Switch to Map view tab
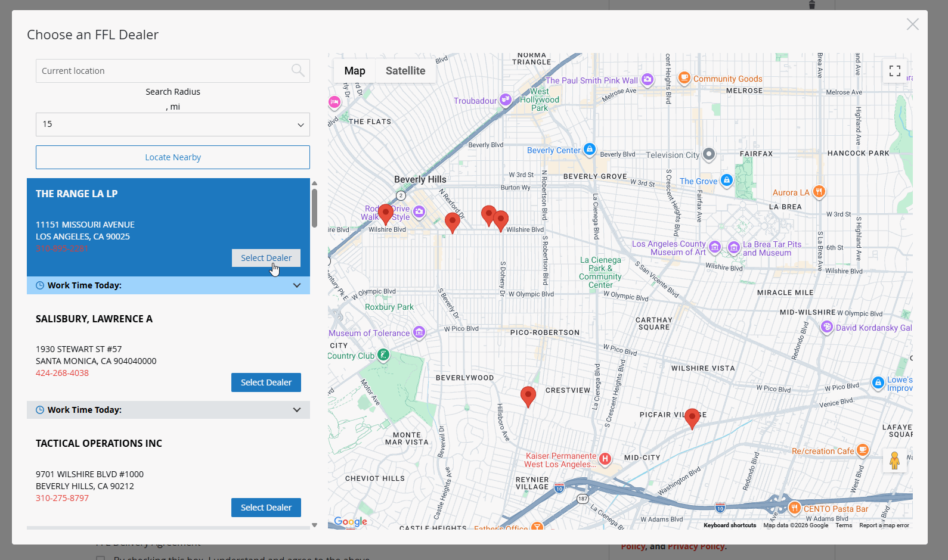 click(x=355, y=71)
